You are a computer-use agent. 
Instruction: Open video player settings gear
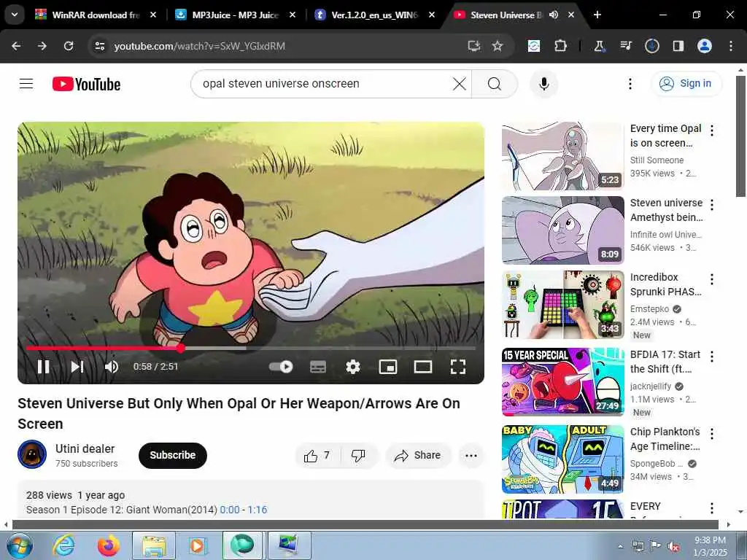pyautogui.click(x=353, y=367)
